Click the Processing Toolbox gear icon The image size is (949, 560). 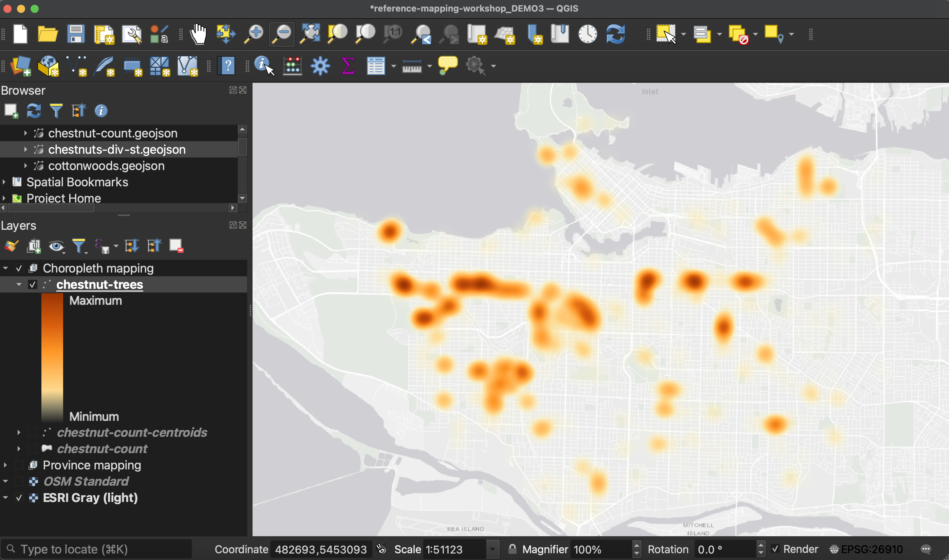click(320, 66)
